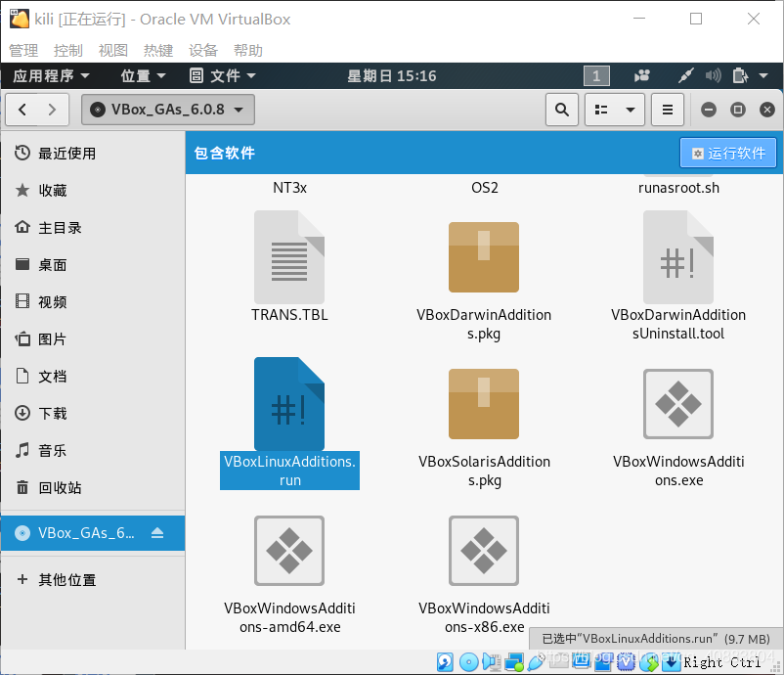The height and width of the screenshot is (675, 784).
Task: Open VirtualBox 热键 menu
Action: (158, 51)
